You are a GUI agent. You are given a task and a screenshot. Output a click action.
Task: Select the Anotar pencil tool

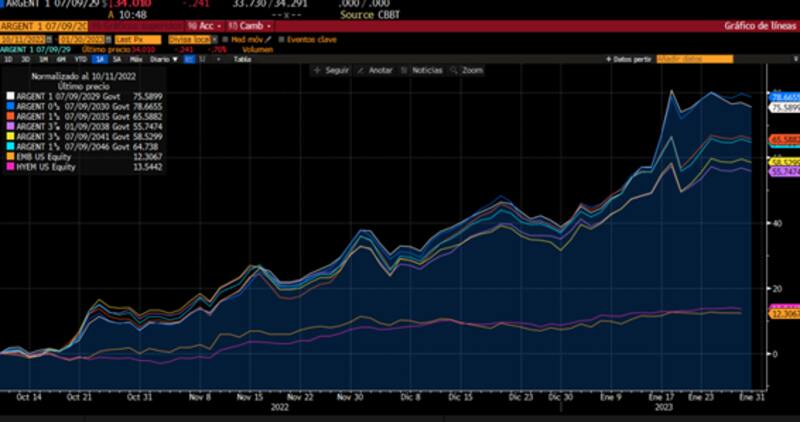(362, 70)
